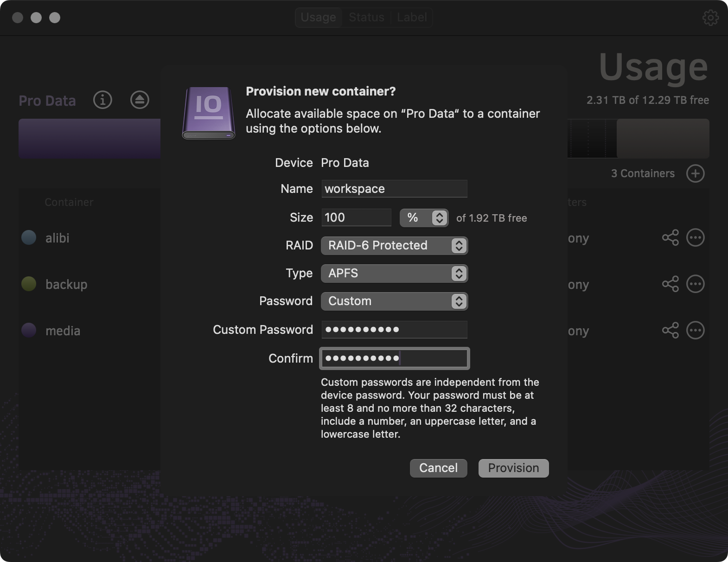This screenshot has width=728, height=562.
Task: Open settings gear in the title bar
Action: tap(710, 18)
